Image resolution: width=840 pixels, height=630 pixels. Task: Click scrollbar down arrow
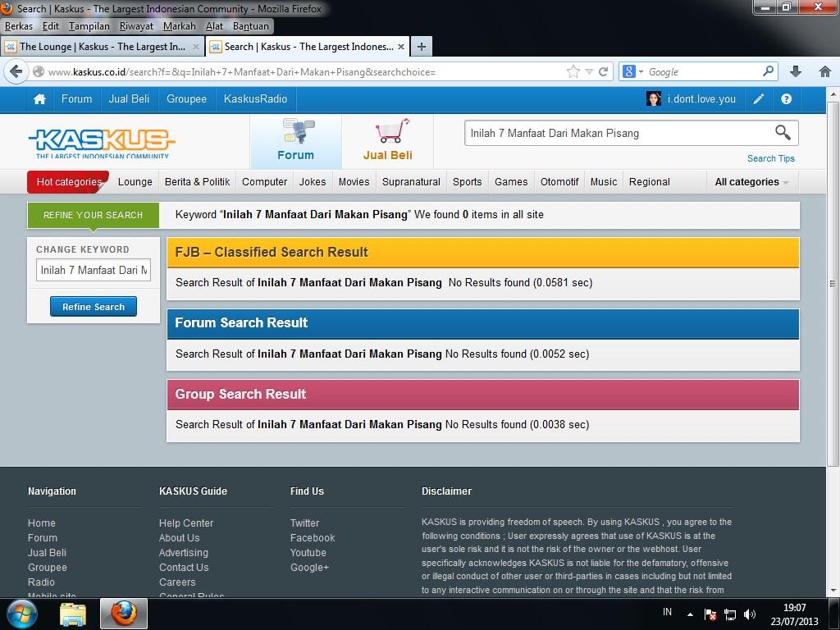833,591
